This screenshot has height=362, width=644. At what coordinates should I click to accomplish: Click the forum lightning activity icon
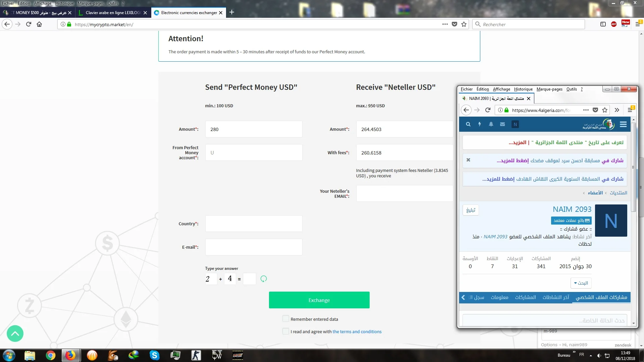coord(480,124)
